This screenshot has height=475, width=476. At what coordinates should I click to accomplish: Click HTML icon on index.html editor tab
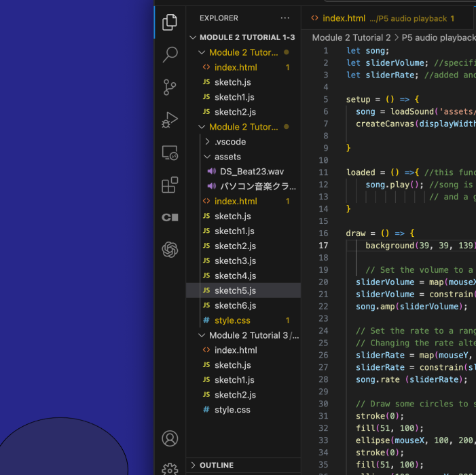pyautogui.click(x=314, y=18)
